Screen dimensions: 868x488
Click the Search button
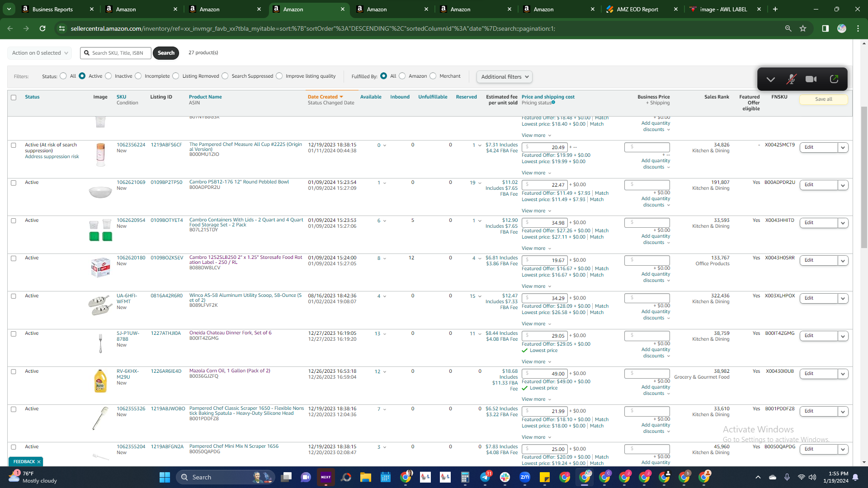click(x=166, y=53)
